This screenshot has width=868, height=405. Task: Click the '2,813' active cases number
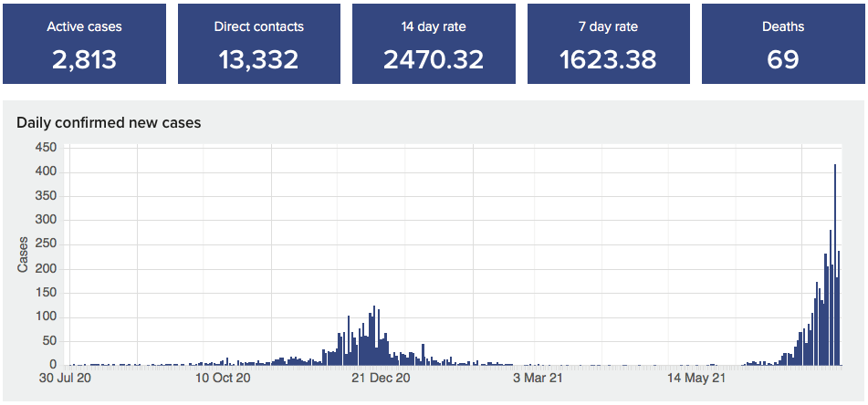coord(84,60)
